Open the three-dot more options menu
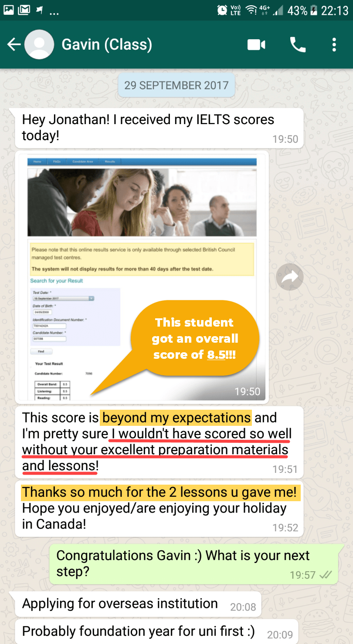353x644 pixels. [x=334, y=44]
